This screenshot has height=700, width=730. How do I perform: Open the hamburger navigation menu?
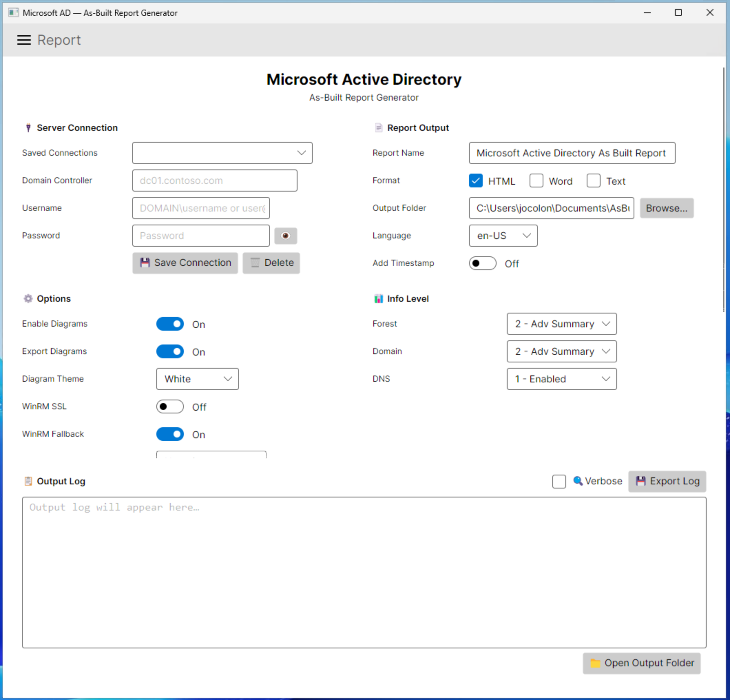coord(24,40)
